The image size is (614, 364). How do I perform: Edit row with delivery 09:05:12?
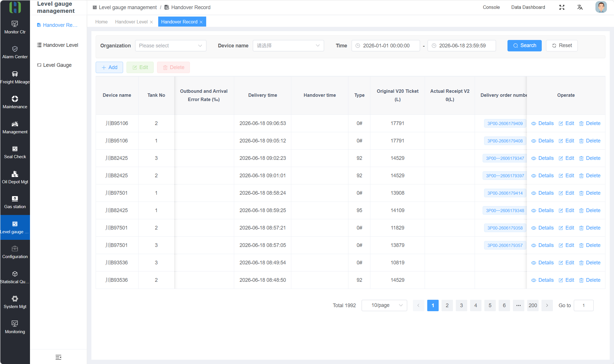pos(566,141)
